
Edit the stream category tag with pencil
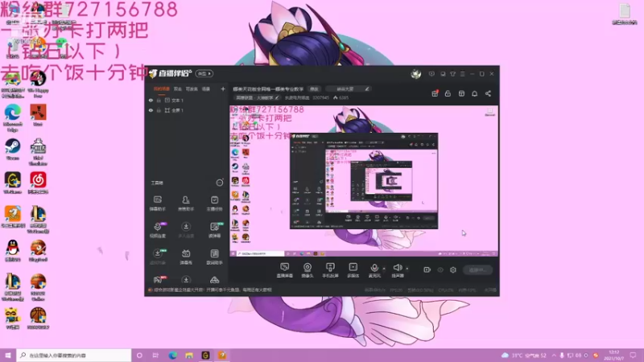[x=258, y=97]
